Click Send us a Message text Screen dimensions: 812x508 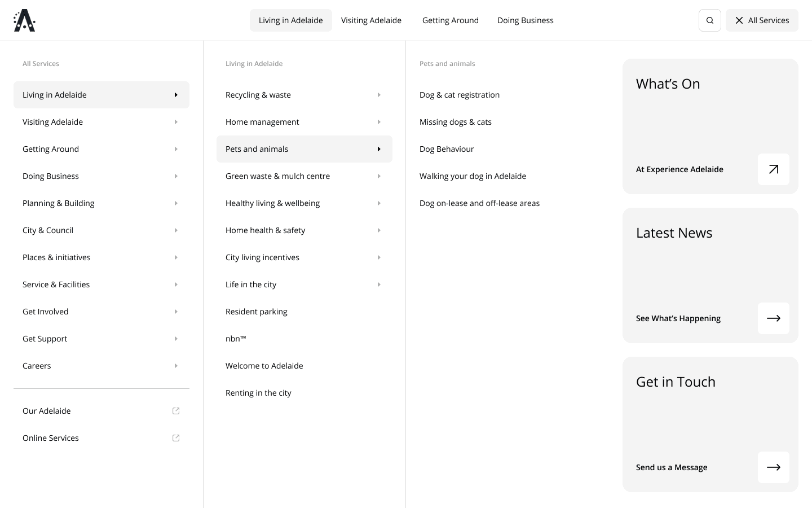672,467
